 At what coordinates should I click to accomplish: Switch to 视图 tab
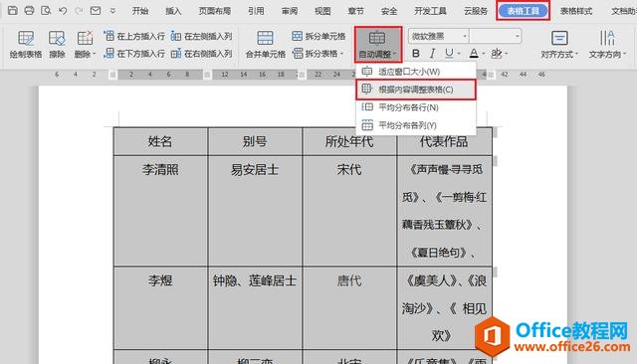tap(322, 11)
